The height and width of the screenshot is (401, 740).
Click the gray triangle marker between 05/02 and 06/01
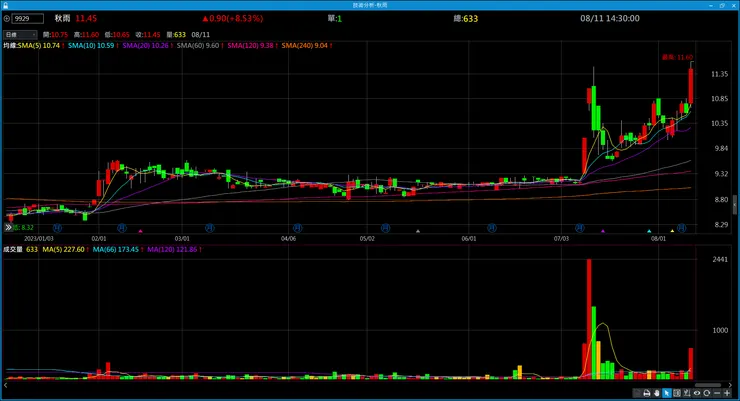coord(418,231)
